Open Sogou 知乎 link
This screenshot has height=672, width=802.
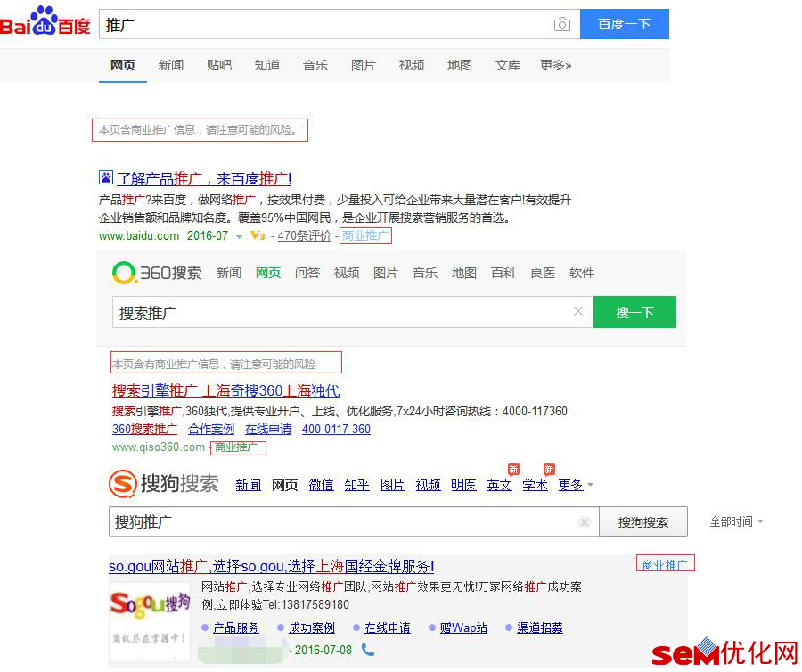click(x=356, y=484)
